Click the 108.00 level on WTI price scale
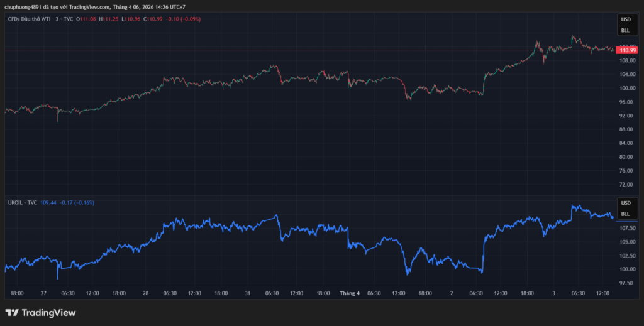Screen dimensions: 644x326 [626, 60]
